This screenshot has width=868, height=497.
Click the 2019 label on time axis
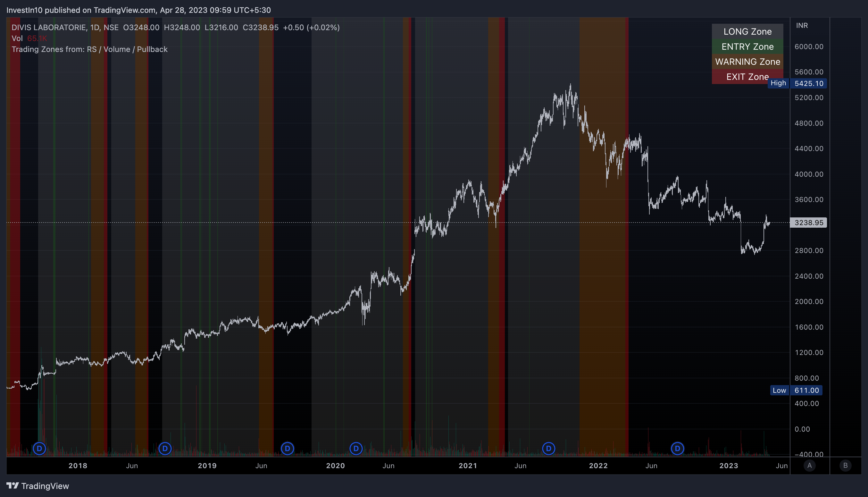[x=207, y=466]
